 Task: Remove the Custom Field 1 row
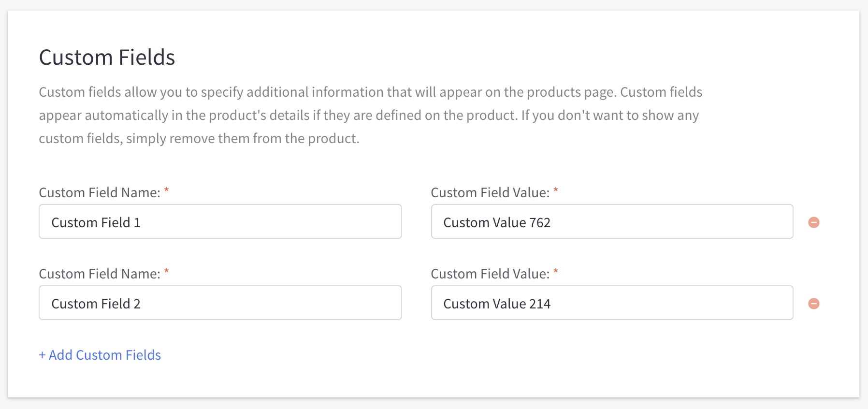coord(814,222)
